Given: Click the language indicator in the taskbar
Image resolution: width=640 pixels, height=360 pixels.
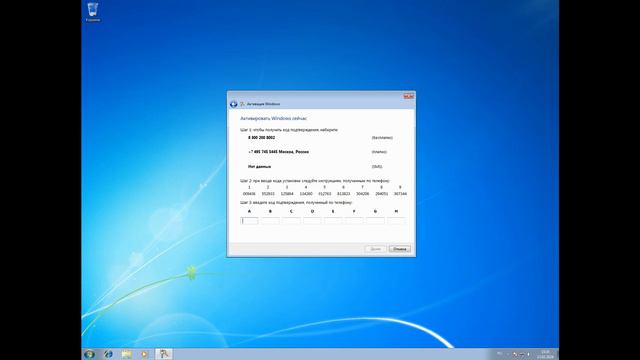Looking at the screenshot, I should [x=500, y=354].
